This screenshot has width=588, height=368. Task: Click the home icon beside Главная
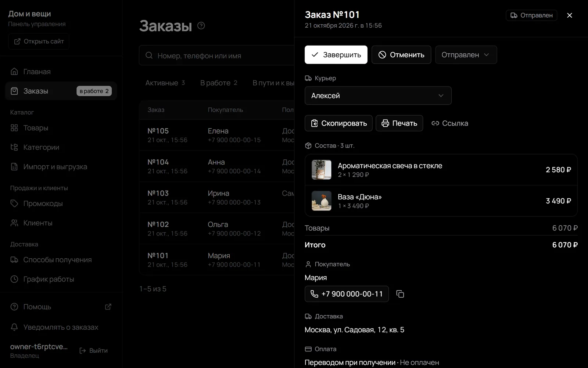point(14,71)
